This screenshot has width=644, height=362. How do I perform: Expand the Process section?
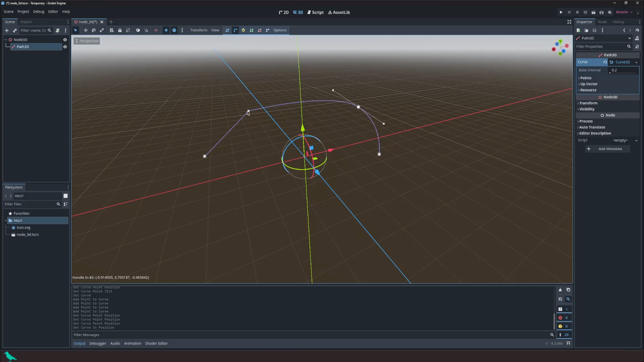coord(585,121)
